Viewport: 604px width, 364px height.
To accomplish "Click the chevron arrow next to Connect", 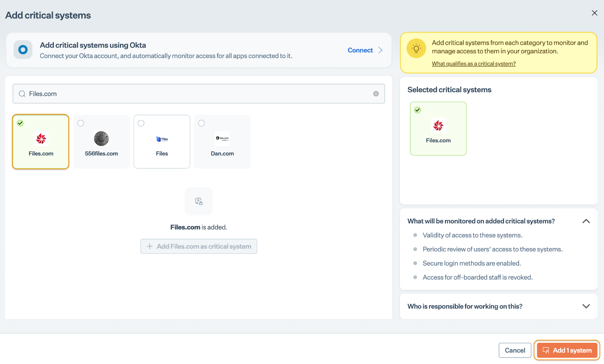I will pos(381,50).
